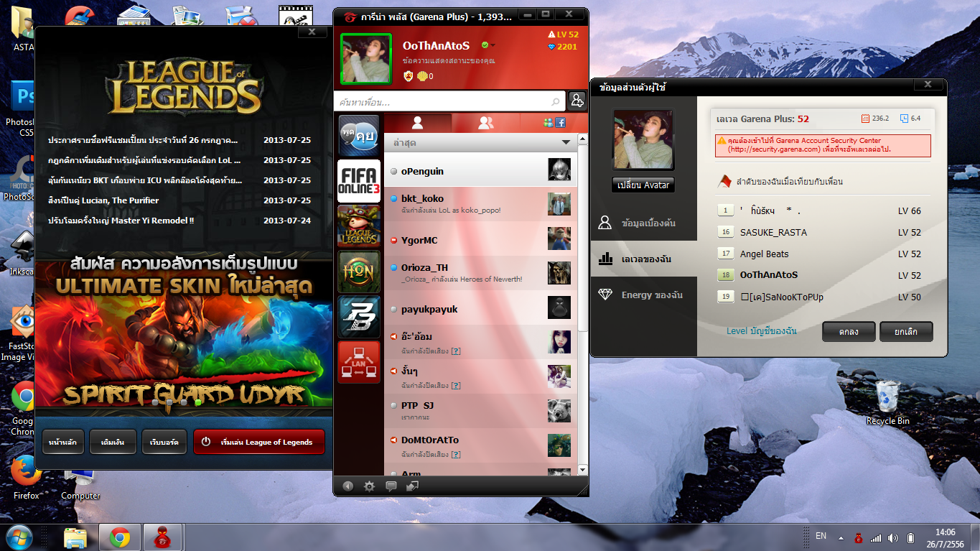The image size is (980, 551).
Task: Open the My Energy section in profile dialog
Action: (643, 295)
